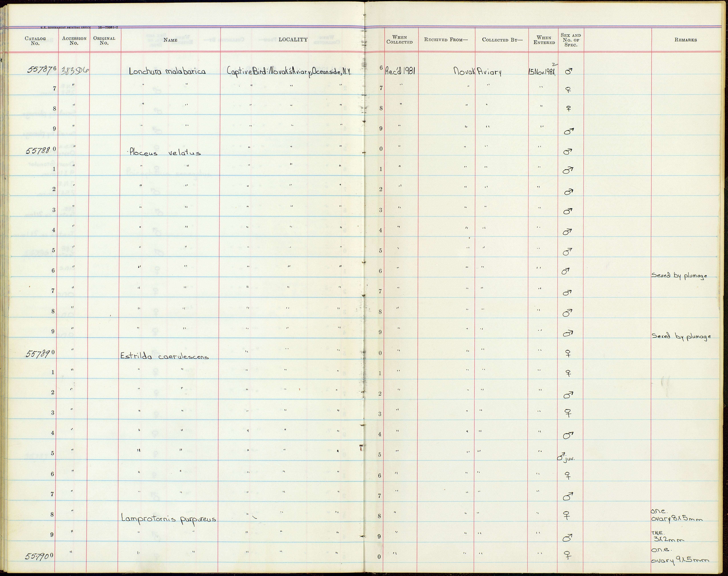Click the species name 'Estrilda caerulescens'
Image resolution: width=728 pixels, height=576 pixels.
point(165,356)
